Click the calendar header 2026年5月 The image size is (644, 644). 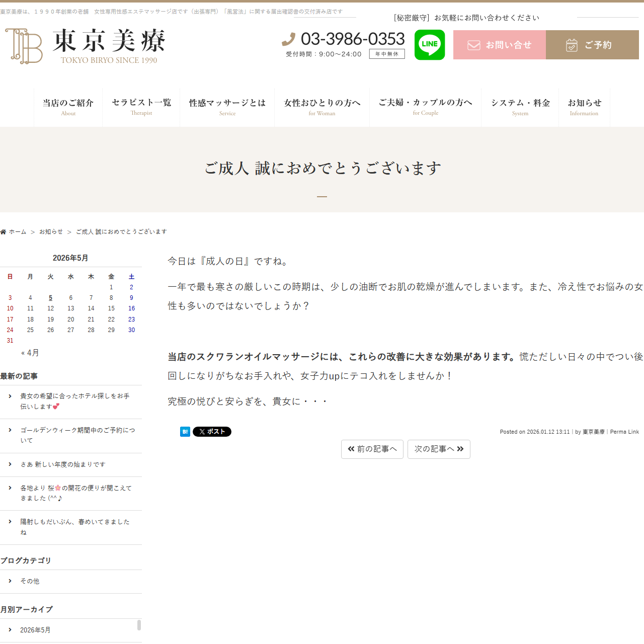(70, 258)
